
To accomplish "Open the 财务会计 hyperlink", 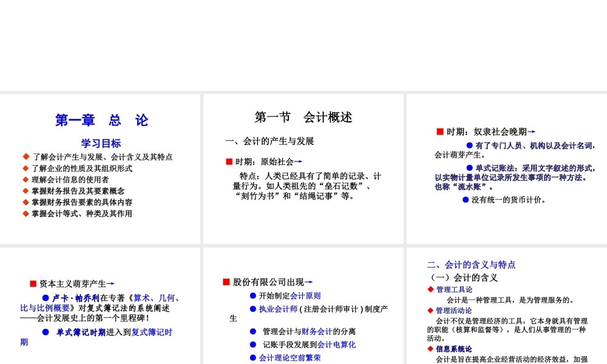I will click(316, 331).
